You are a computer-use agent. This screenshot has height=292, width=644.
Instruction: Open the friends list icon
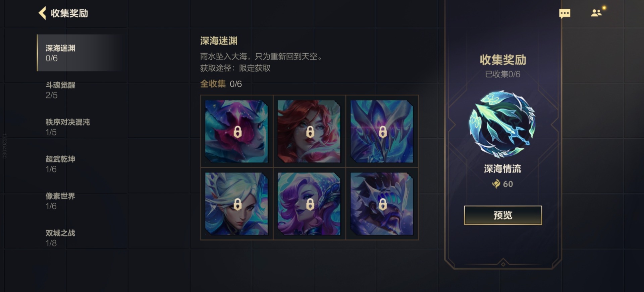[x=597, y=13]
